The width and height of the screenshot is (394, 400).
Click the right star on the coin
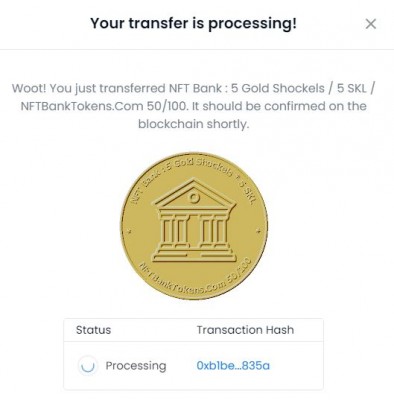point(258,231)
